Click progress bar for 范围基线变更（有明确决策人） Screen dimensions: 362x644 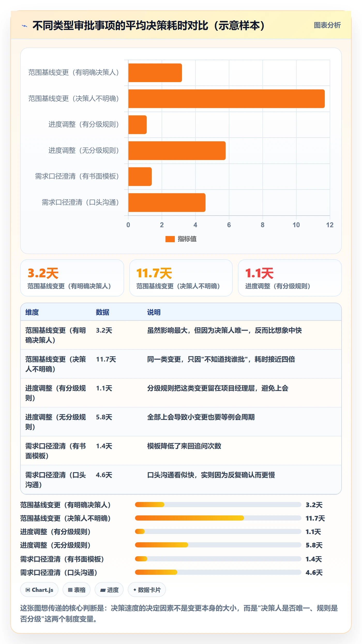click(x=218, y=505)
